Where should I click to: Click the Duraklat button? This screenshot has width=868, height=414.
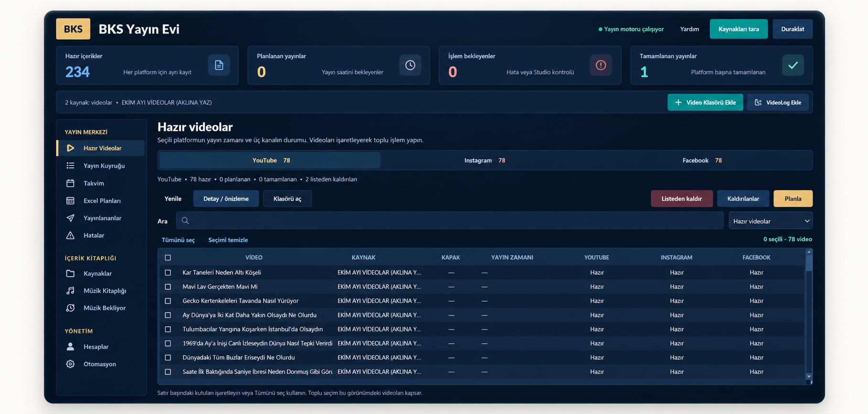(x=793, y=29)
